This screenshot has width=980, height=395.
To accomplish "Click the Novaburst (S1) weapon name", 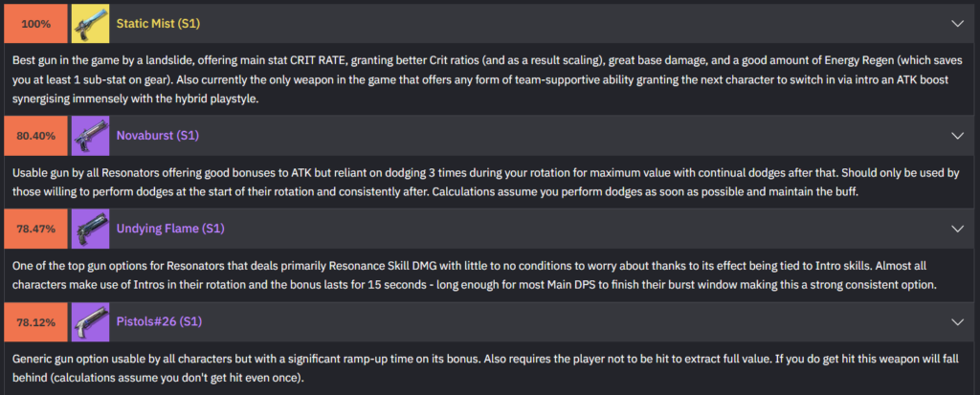I will pos(157,136).
